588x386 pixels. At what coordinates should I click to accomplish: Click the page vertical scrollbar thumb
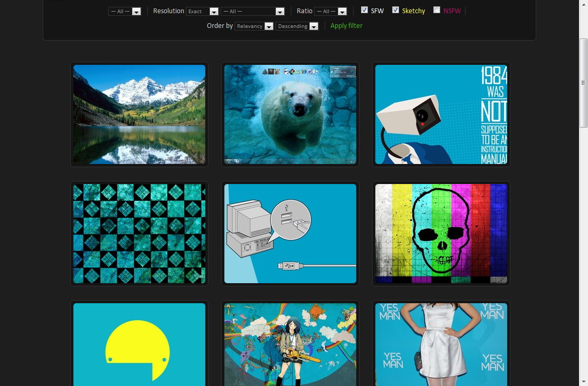coord(583,83)
